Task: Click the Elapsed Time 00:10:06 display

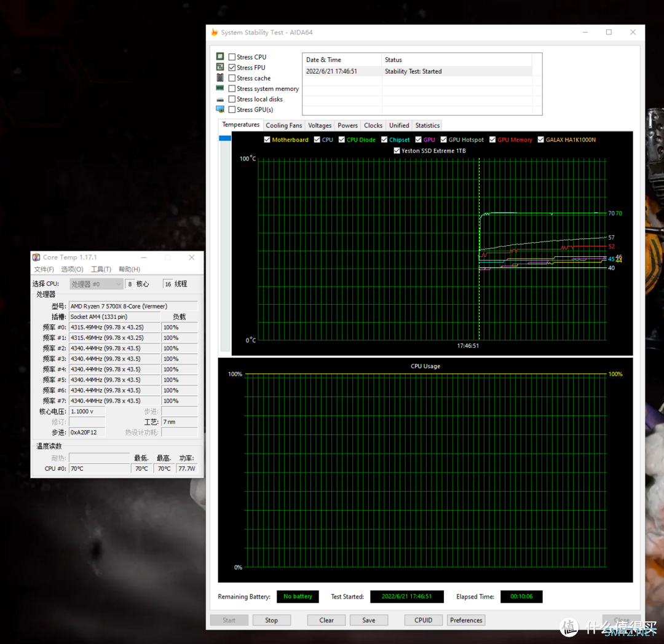Action: pyautogui.click(x=521, y=596)
